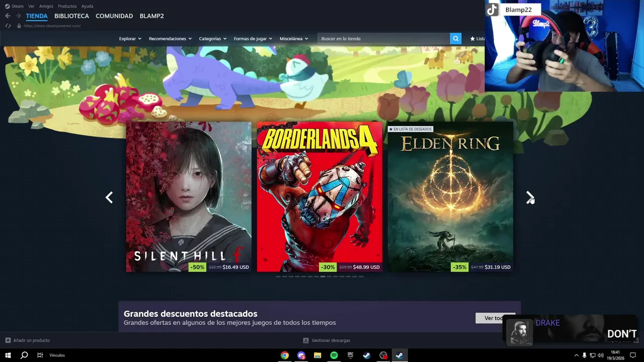Open the Ayuda menu
The width and height of the screenshot is (644, 362).
[x=87, y=6]
